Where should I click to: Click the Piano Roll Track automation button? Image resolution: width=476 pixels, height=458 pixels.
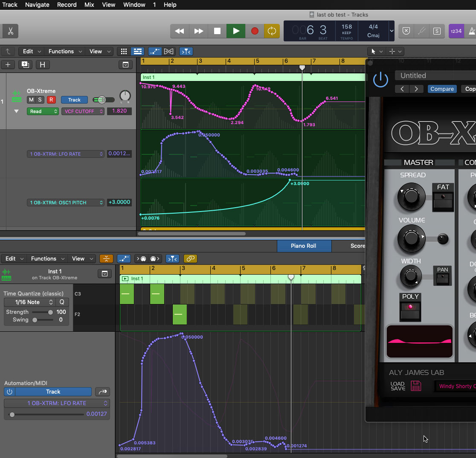point(53,392)
